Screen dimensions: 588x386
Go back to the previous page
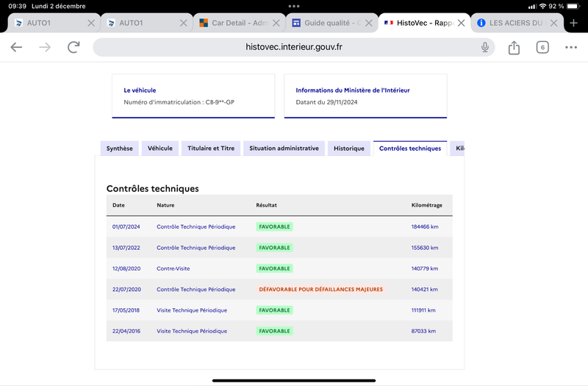point(16,47)
